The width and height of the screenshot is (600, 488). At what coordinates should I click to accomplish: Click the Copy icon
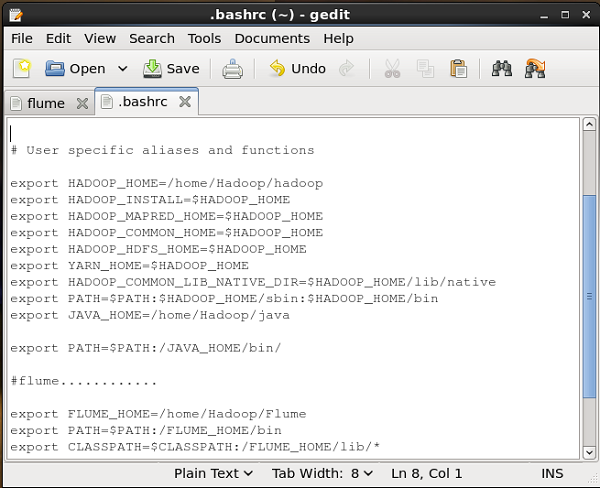[x=425, y=69]
